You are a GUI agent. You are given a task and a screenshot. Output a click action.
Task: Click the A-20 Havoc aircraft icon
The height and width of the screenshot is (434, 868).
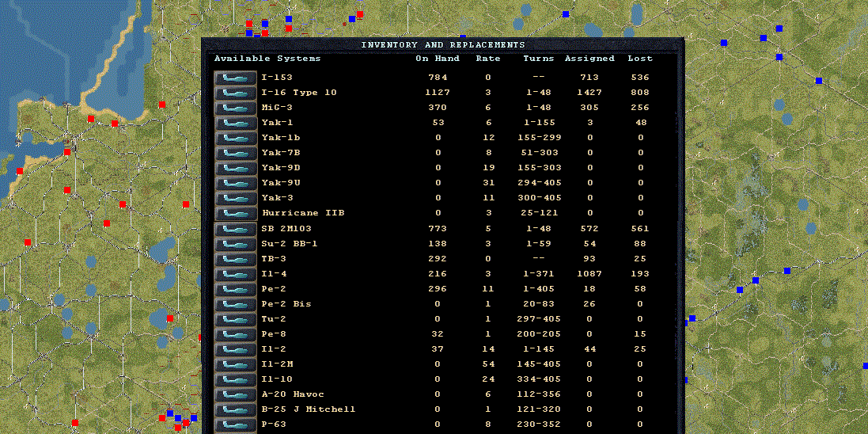(236, 394)
